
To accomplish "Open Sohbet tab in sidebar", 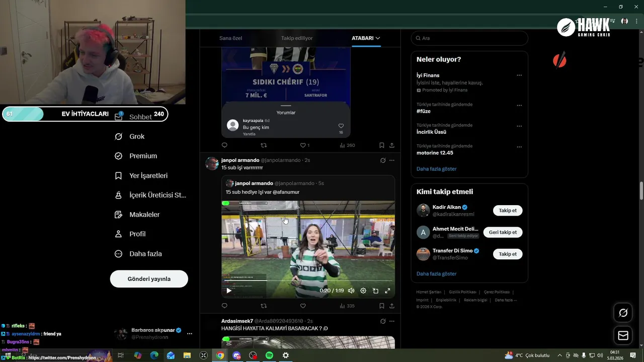I will point(133,117).
